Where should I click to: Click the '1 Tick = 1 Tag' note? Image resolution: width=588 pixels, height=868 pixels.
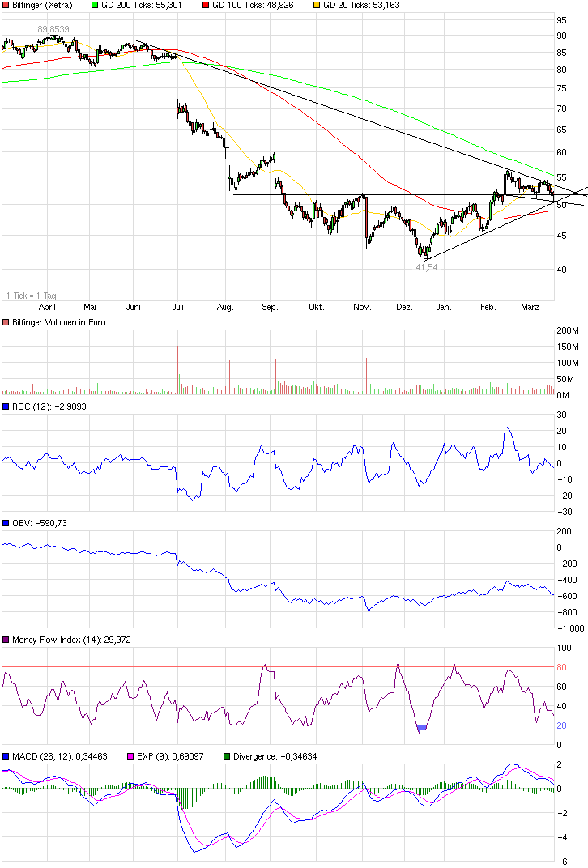point(32,296)
